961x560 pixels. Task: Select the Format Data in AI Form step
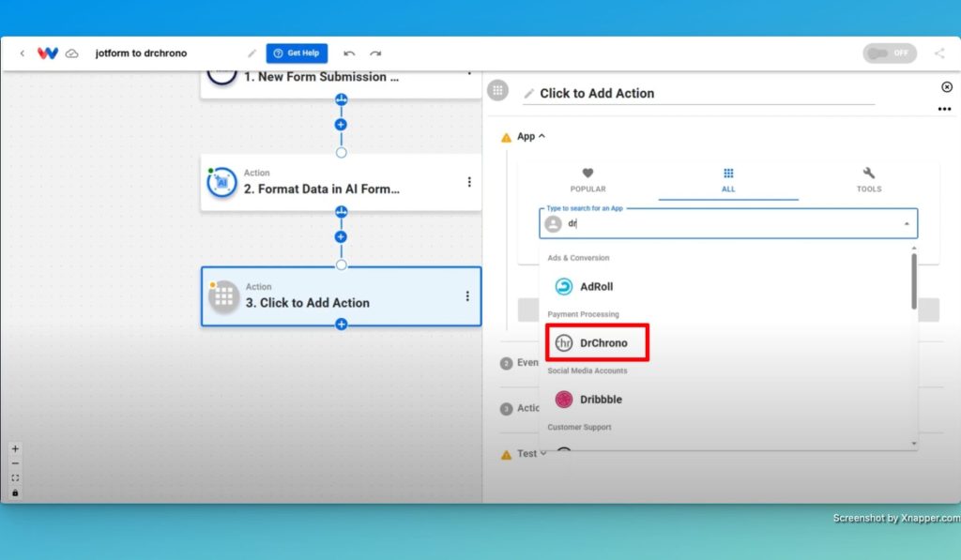click(341, 183)
